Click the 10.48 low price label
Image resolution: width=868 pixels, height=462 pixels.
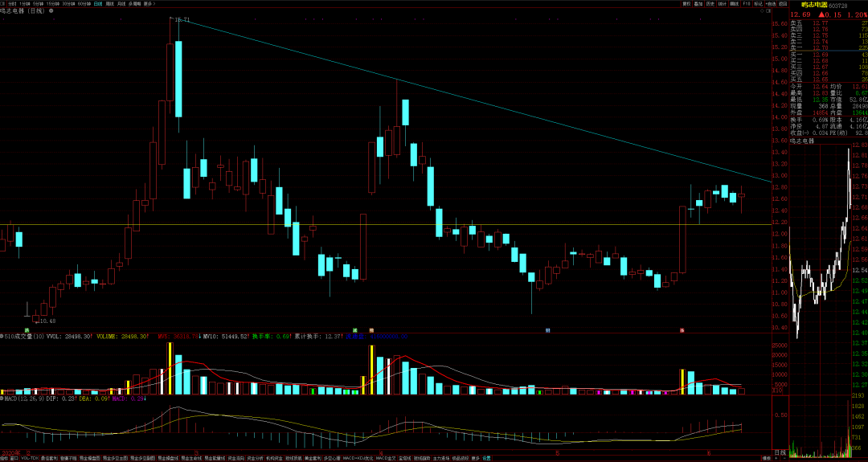pos(48,321)
